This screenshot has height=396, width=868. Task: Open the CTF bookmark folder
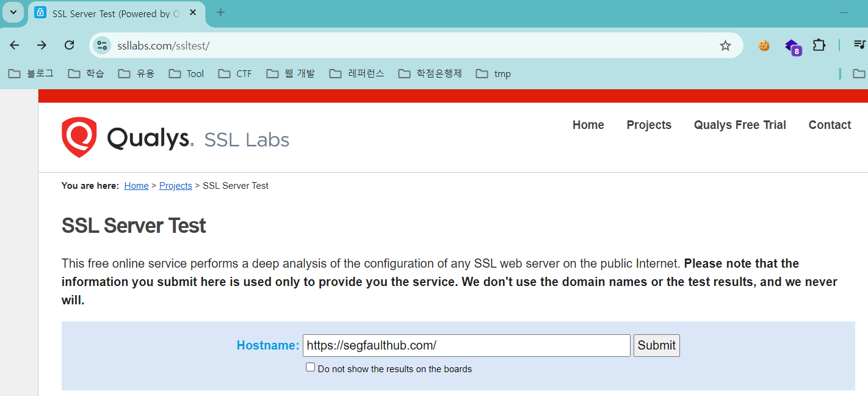[x=235, y=74]
